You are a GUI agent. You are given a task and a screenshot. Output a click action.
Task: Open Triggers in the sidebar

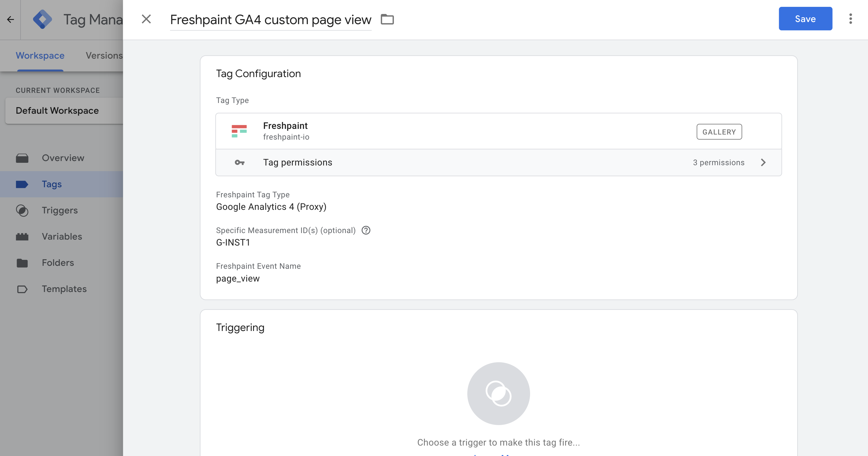click(x=59, y=210)
